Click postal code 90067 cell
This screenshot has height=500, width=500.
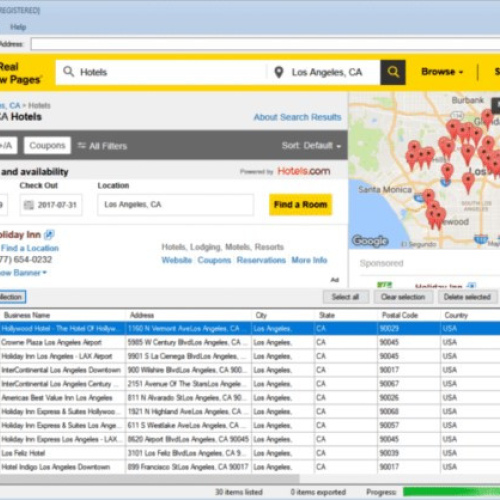click(x=409, y=384)
